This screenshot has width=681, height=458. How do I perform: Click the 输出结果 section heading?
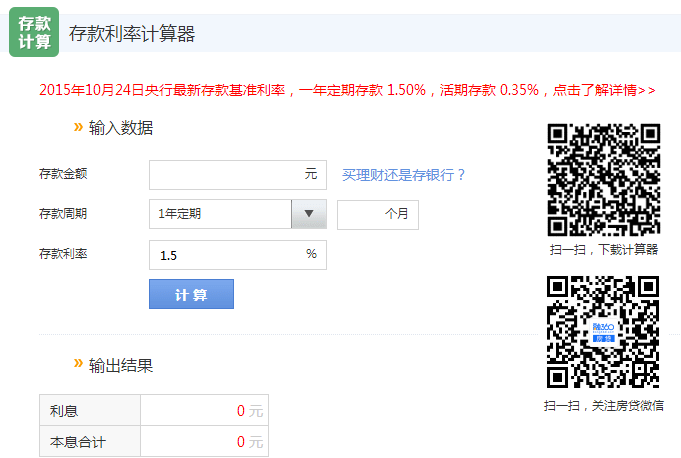pyautogui.click(x=121, y=366)
